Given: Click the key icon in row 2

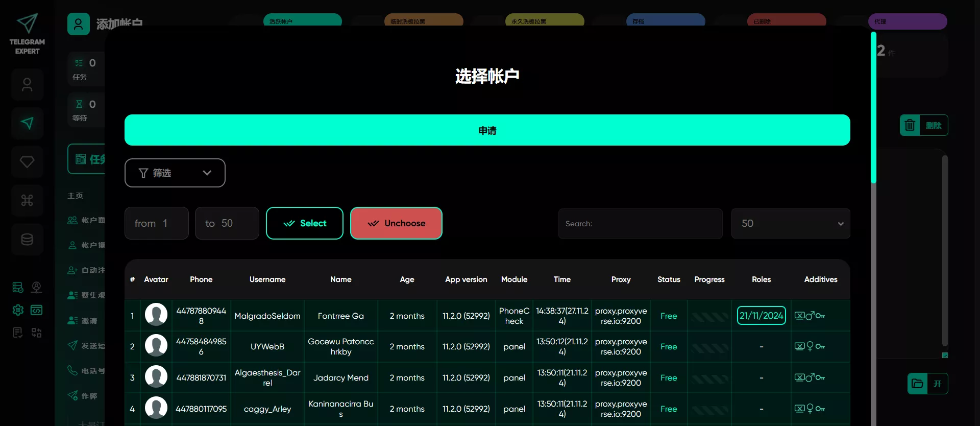Looking at the screenshot, I should pyautogui.click(x=820, y=346).
